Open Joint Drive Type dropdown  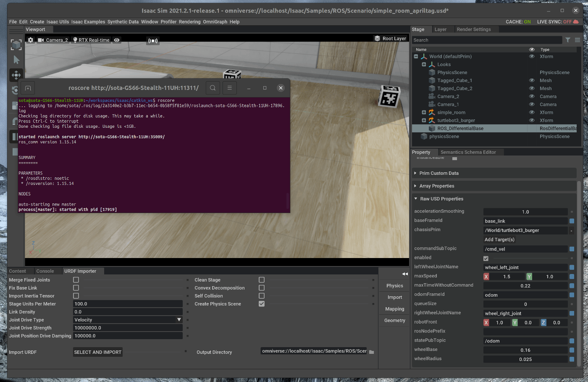tap(128, 320)
